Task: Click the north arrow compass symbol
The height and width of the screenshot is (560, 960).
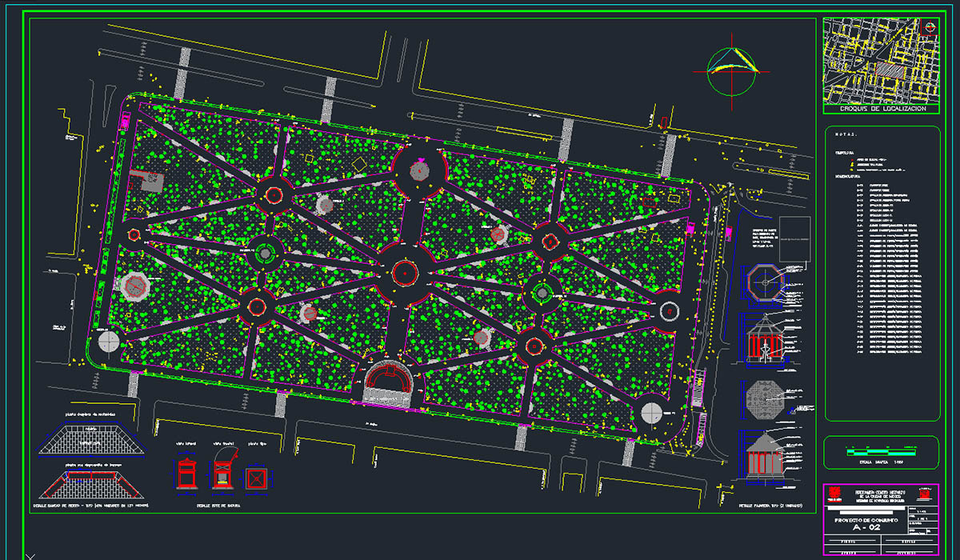Action: click(734, 70)
